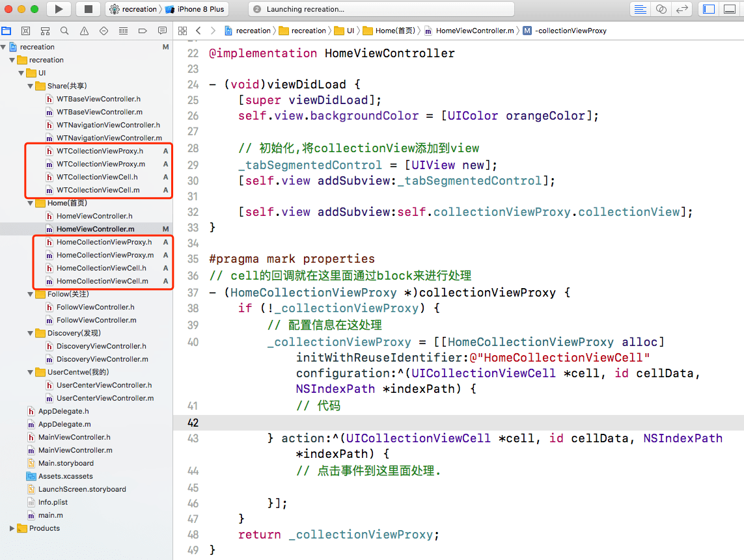Expand the Products folder
The height and width of the screenshot is (560, 744).
(12, 528)
